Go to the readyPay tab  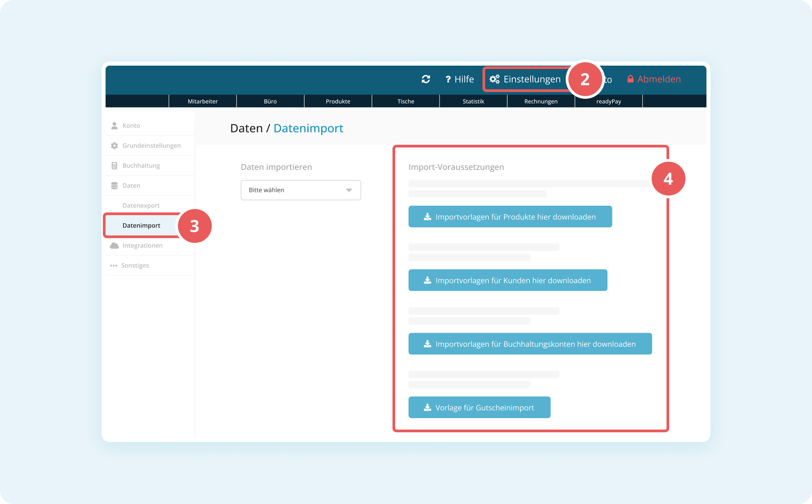[x=609, y=101]
